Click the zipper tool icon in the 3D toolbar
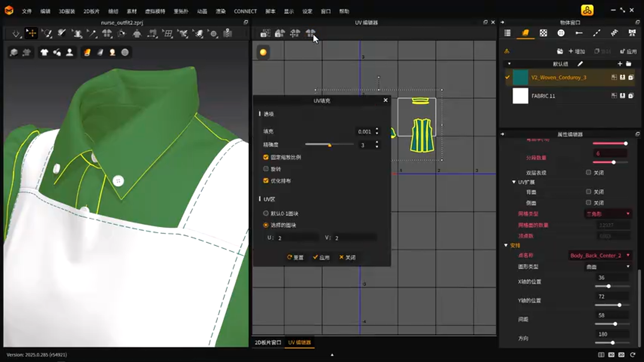 227,34
